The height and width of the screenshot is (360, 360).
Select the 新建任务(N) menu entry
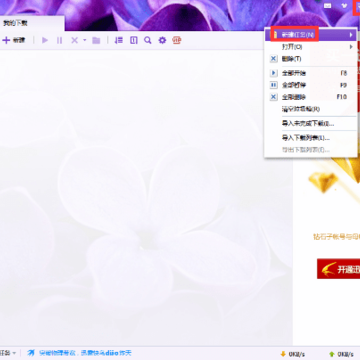pyautogui.click(x=311, y=35)
